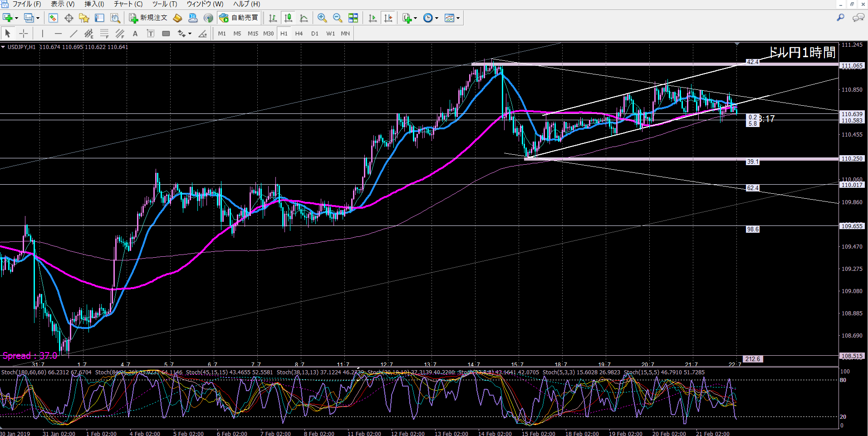Select the vertical line drawing tool
This screenshot has height=436, width=868.
click(42, 33)
